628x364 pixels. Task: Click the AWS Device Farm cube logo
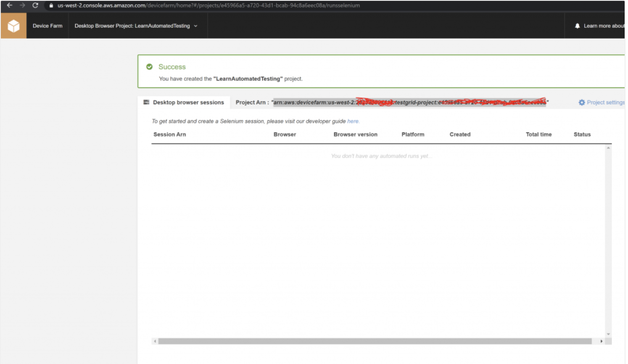click(13, 26)
